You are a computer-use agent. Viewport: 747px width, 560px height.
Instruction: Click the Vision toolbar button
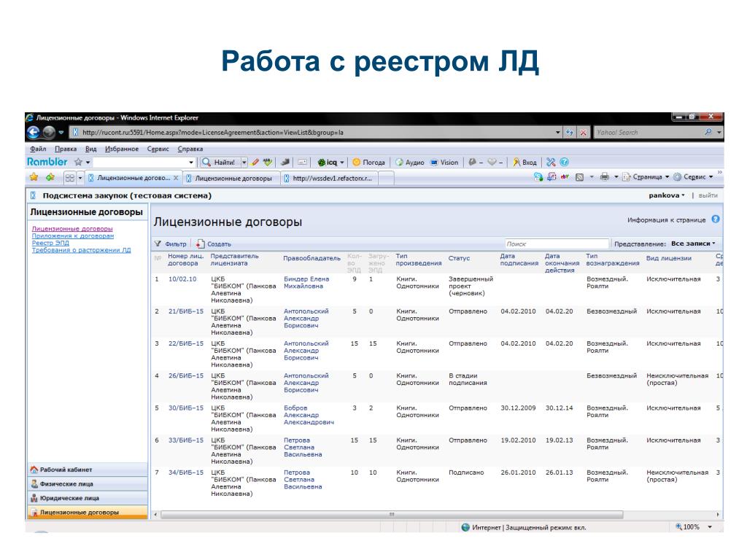[x=444, y=163]
